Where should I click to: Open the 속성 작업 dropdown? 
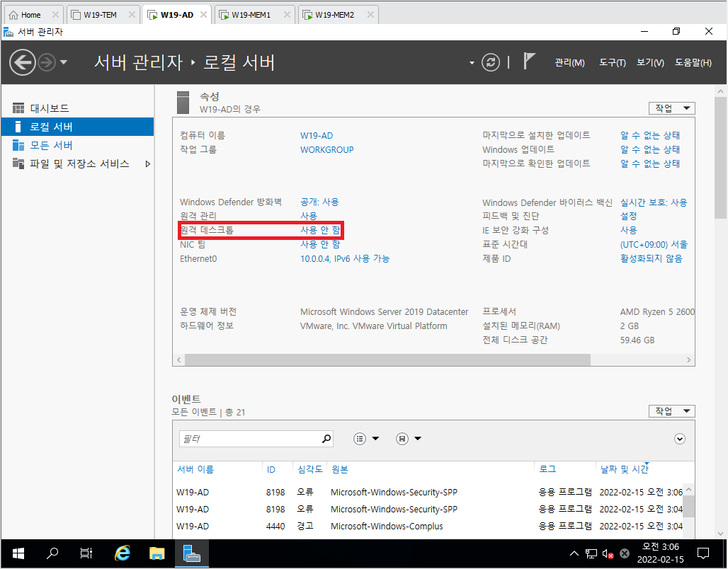pyautogui.click(x=672, y=108)
